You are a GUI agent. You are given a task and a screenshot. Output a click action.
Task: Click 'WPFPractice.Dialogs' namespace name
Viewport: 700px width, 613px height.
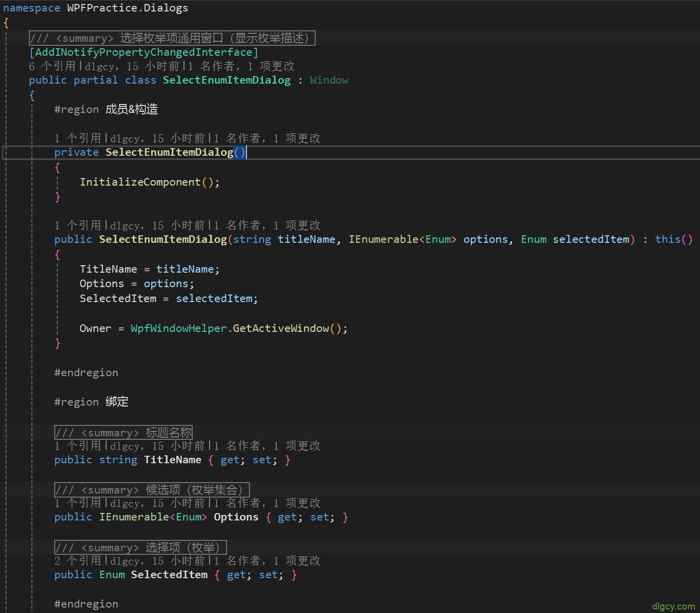tap(127, 8)
